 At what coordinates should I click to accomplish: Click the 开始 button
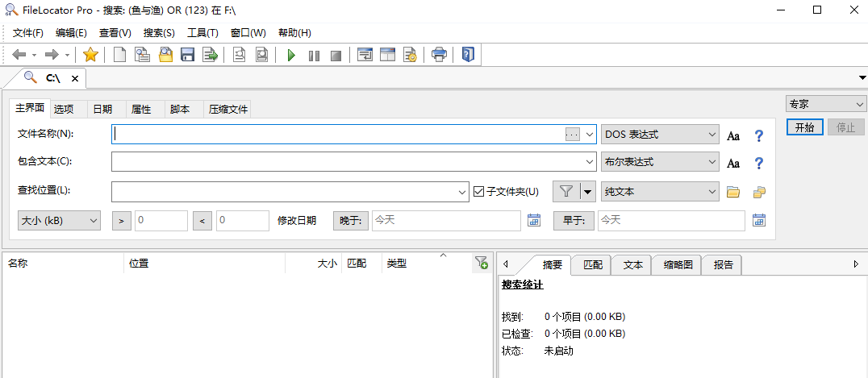(x=805, y=127)
